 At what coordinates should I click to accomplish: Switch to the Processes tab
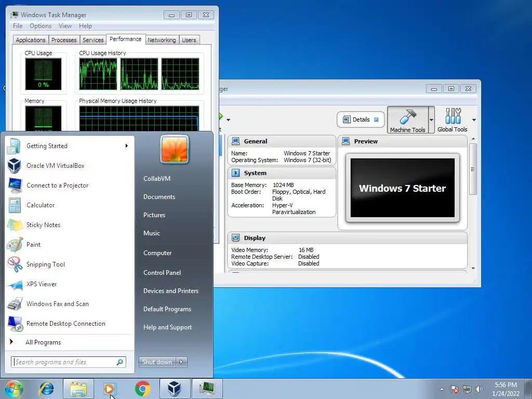coord(64,40)
